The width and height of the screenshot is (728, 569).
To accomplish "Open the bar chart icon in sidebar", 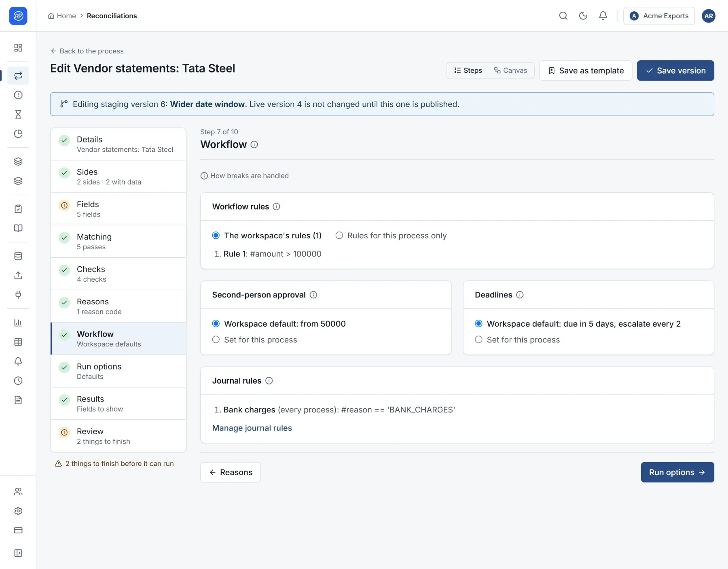I will pyautogui.click(x=18, y=323).
